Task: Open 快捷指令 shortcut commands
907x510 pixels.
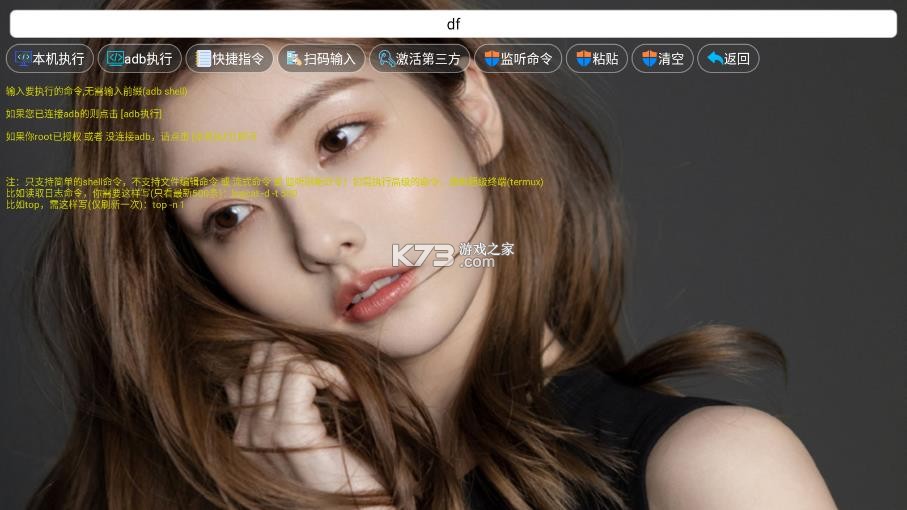Action: click(229, 58)
